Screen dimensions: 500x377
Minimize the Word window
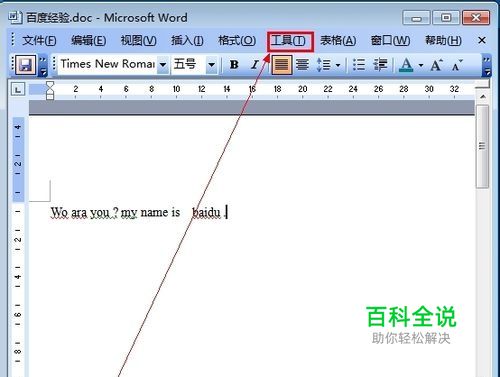click(416, 18)
